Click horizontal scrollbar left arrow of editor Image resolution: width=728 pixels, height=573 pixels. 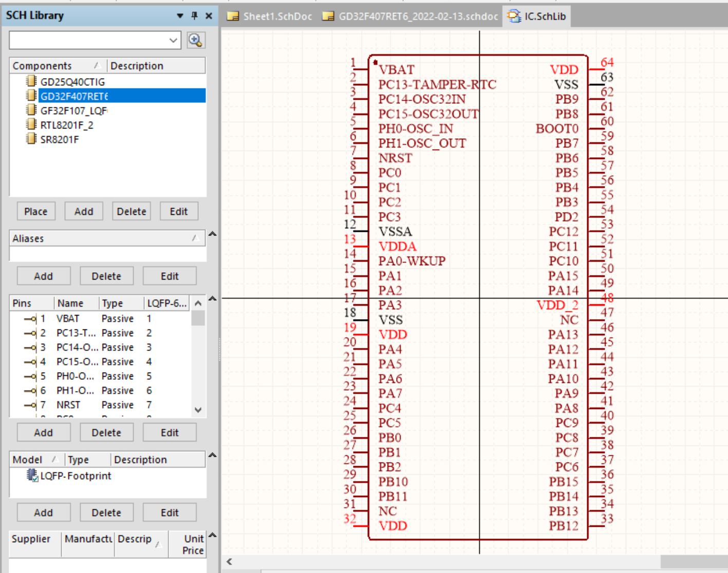pos(229,562)
